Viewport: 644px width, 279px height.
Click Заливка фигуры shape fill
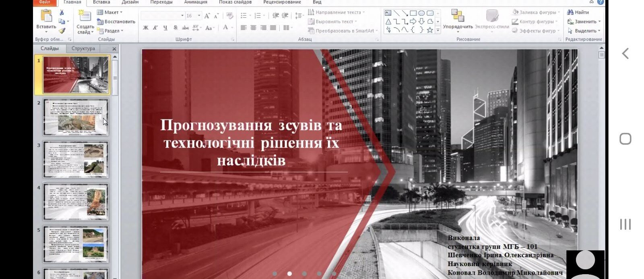click(536, 12)
